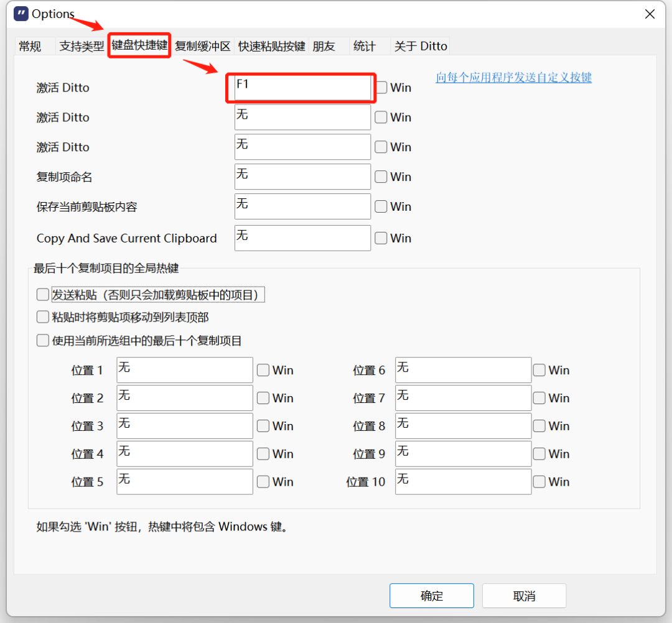The width and height of the screenshot is (672, 623).
Task: Select the 位置 7 hotkey field
Action: click(464, 398)
